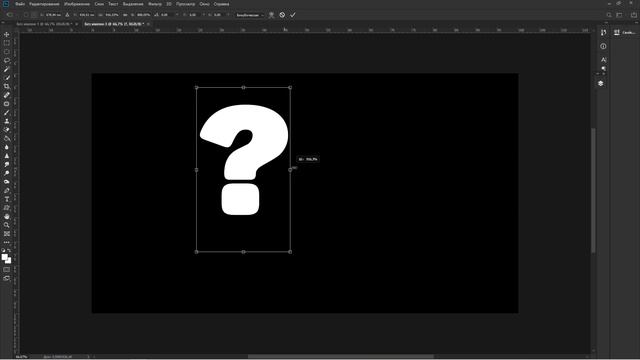The width and height of the screenshot is (640, 360).
Task: Open the Слои menu
Action: click(x=99, y=4)
